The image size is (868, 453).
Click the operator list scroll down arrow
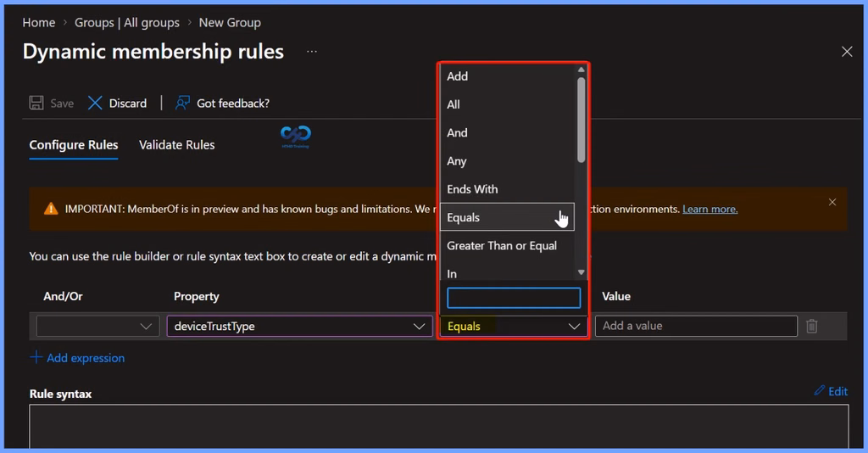click(581, 272)
